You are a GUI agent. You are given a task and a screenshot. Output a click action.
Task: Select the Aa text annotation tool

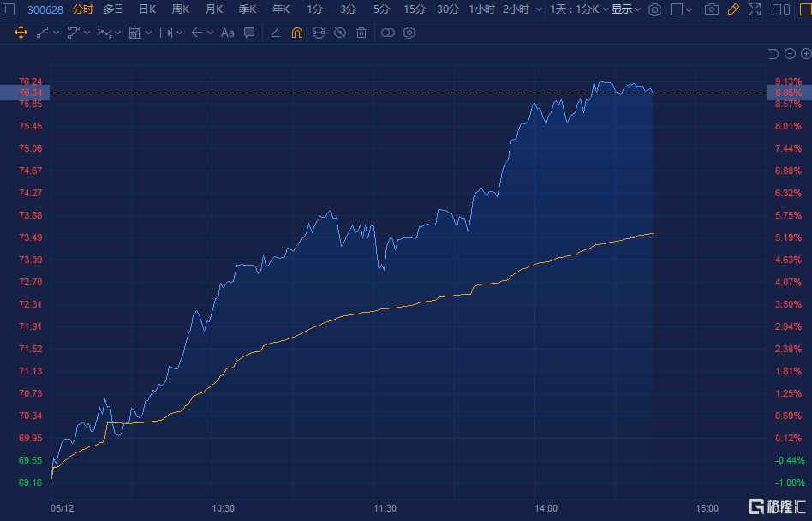pos(227,33)
